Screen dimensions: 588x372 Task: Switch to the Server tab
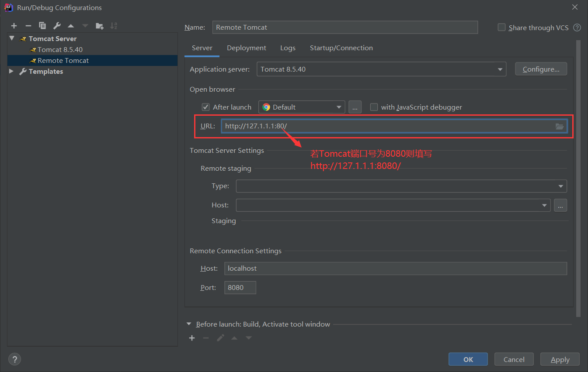click(x=202, y=48)
